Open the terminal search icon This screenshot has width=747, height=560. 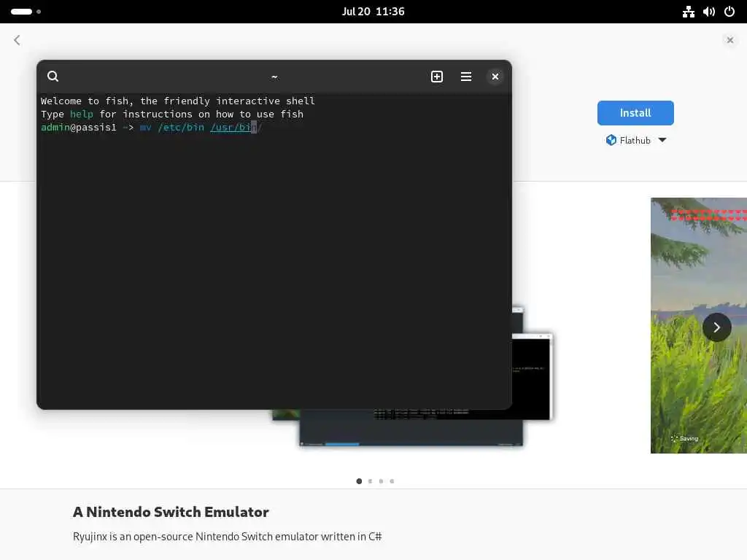click(53, 76)
